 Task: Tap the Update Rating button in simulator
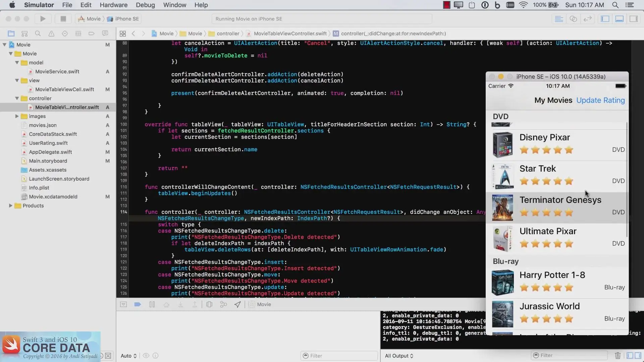600,100
